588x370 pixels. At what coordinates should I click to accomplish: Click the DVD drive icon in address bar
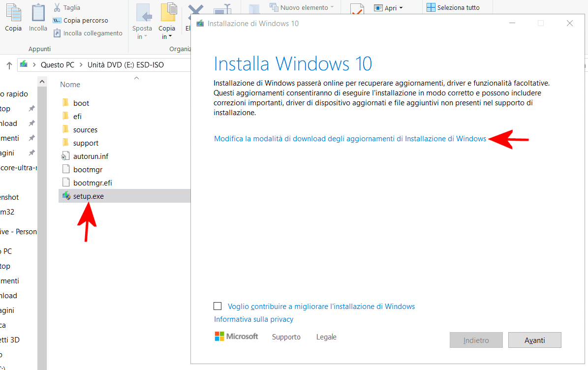24,64
